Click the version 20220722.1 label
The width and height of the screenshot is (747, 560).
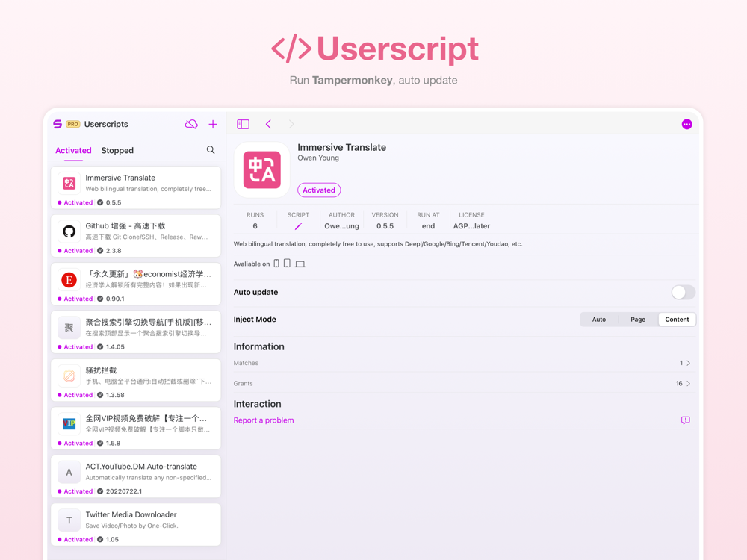point(124,491)
